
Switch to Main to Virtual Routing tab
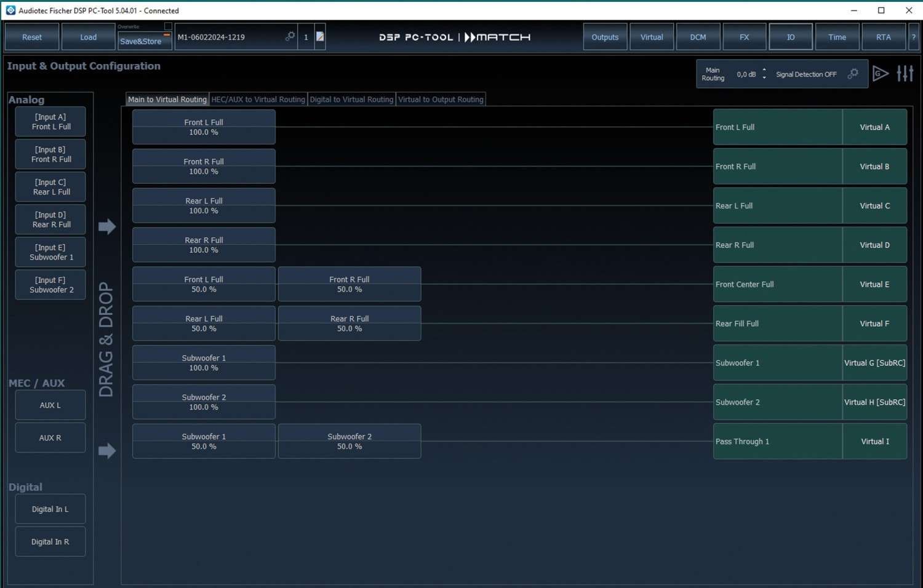(x=167, y=99)
